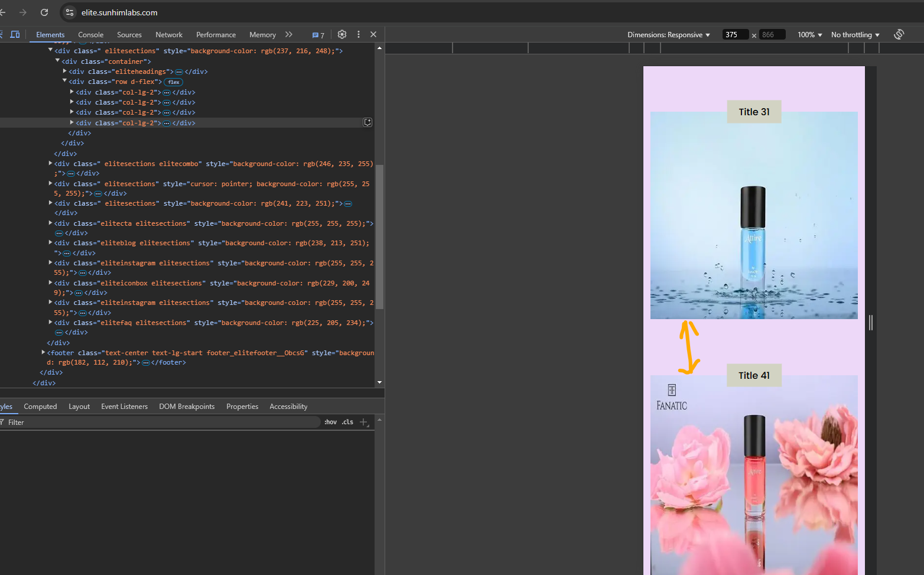Click the Title 31 label
Screen dimensions: 924x575
click(754, 112)
